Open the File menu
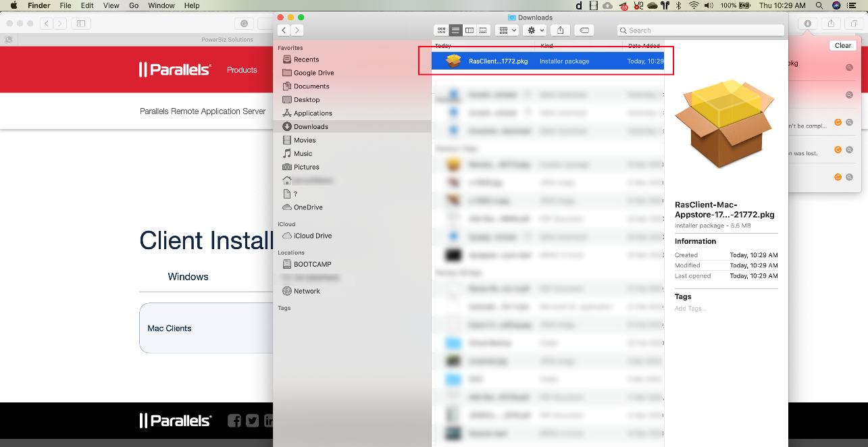Image resolution: width=868 pixels, height=447 pixels. [66, 5]
